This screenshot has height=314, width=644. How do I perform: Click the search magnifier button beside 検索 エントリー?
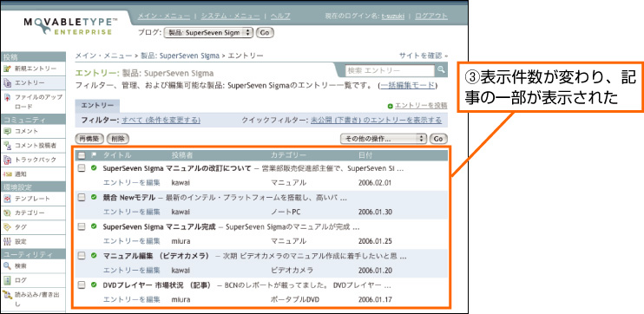[x=441, y=69]
